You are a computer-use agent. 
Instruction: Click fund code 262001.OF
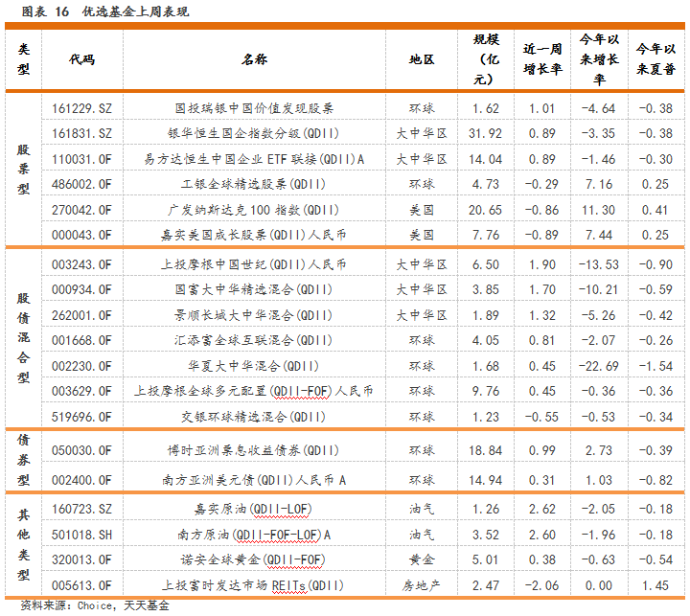click(81, 315)
